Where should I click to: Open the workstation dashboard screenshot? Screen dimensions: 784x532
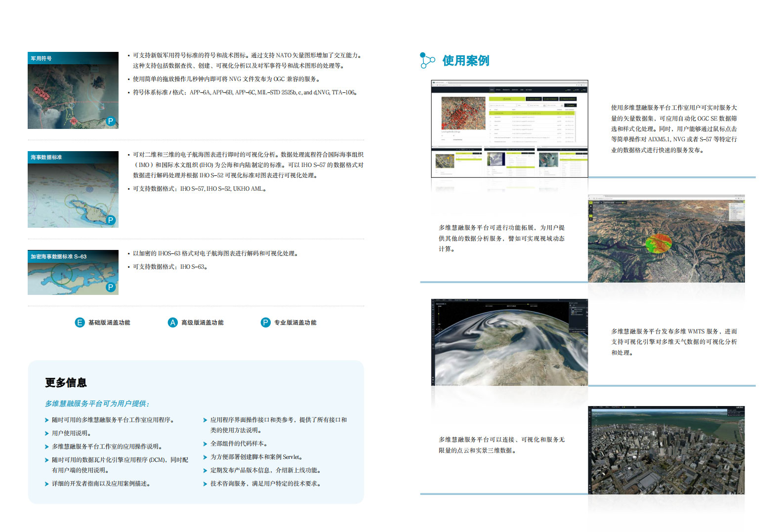(509, 128)
